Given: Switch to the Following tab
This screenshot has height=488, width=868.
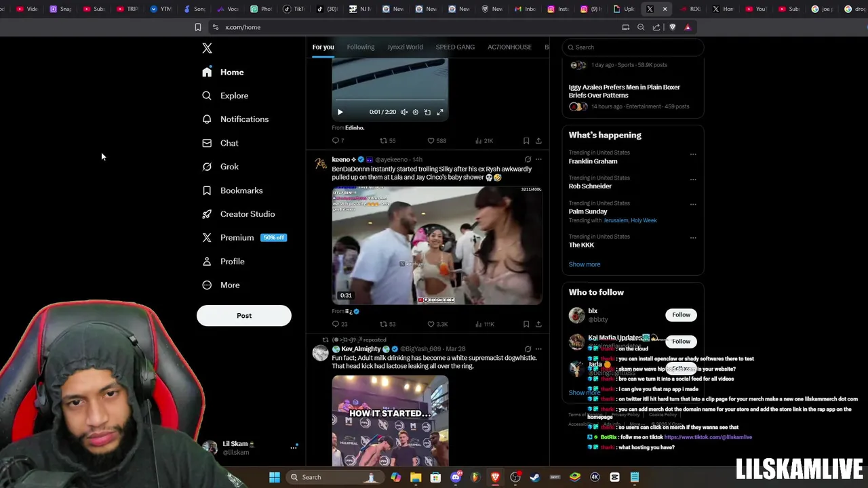Looking at the screenshot, I should [361, 47].
